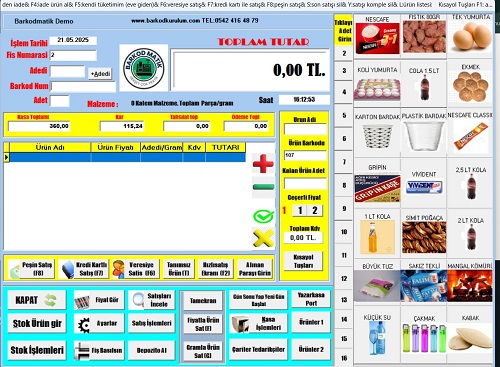
Task: Open the Stok İşlemleri screen
Action: click(x=37, y=350)
